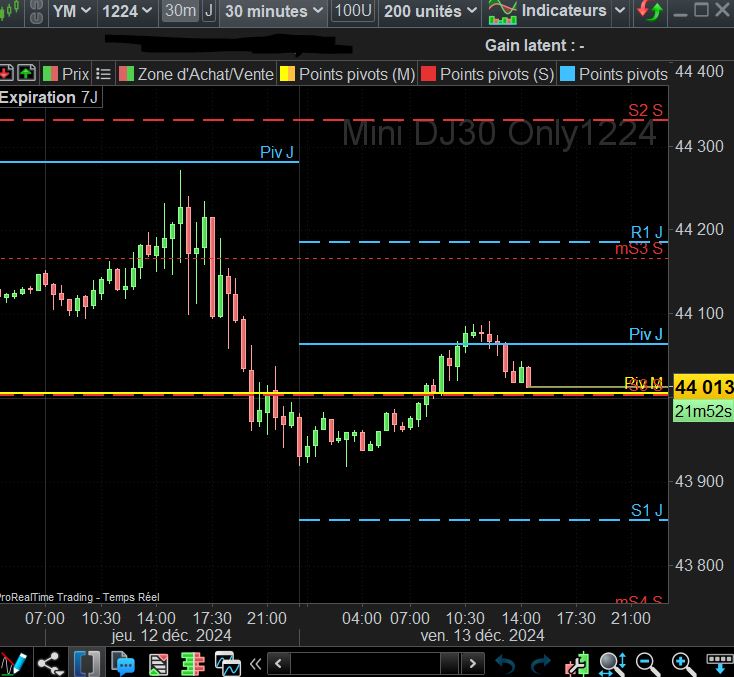Open the blue Points pivots indicator settings

pyautogui.click(x=614, y=74)
